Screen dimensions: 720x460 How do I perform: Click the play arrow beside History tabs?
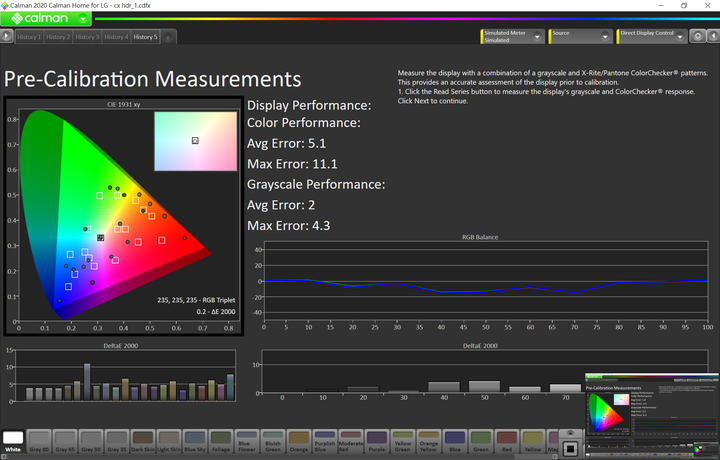(x=6, y=36)
